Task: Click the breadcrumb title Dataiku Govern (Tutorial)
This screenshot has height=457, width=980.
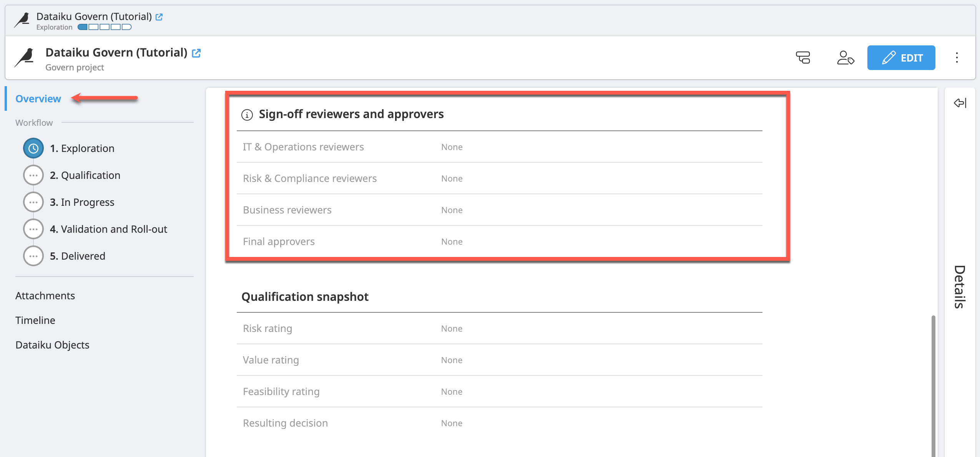Action: (94, 17)
